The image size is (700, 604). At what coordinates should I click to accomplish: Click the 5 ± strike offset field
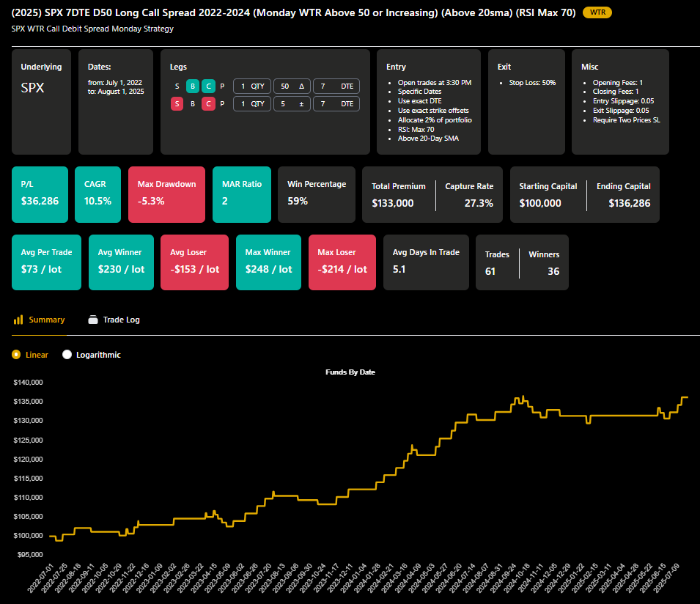pos(292,103)
